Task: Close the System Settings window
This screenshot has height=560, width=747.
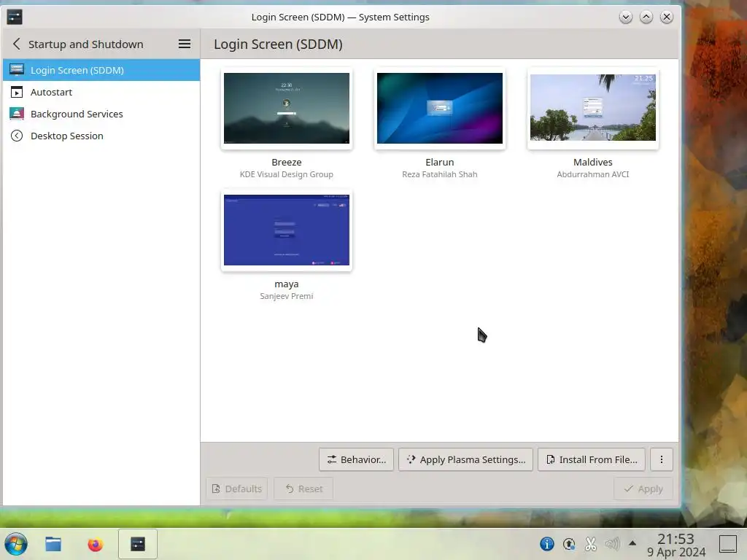Action: 667,17
